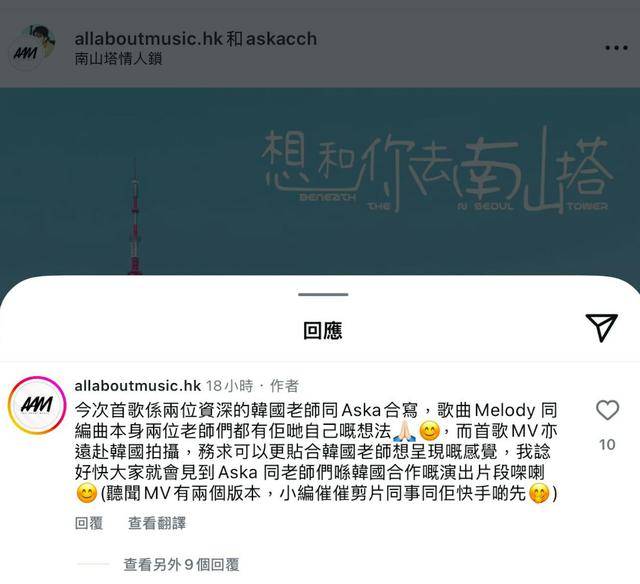Tap the 回應 comments sheet title
This screenshot has width=640, height=584.
(x=322, y=330)
